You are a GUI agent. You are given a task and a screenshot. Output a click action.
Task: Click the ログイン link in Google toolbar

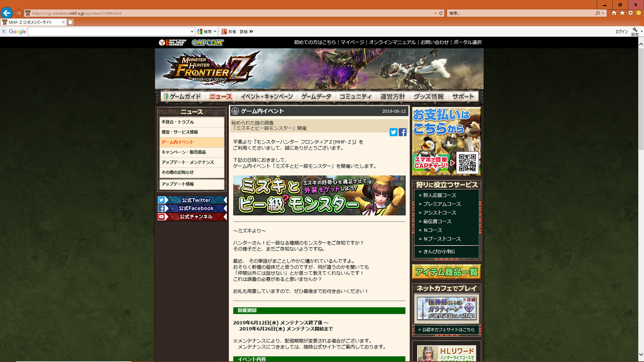tap(621, 32)
